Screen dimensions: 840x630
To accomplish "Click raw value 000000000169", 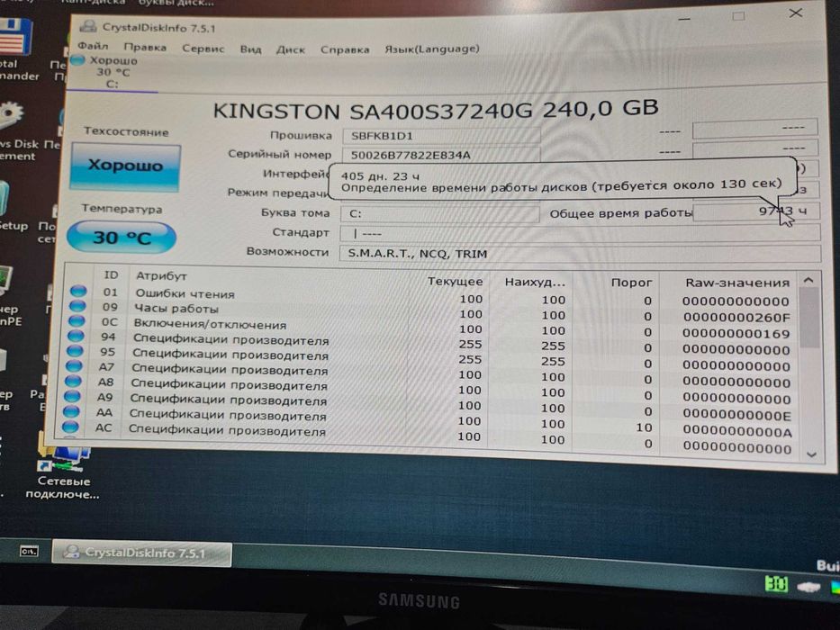I will click(736, 334).
